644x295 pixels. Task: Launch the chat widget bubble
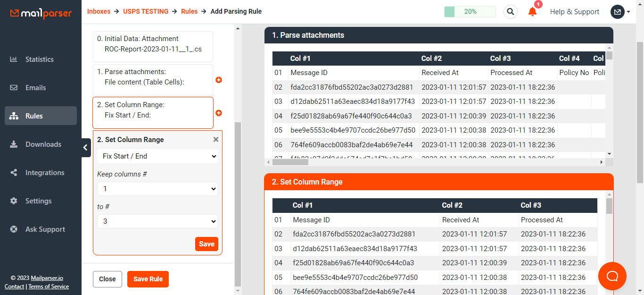612,276
